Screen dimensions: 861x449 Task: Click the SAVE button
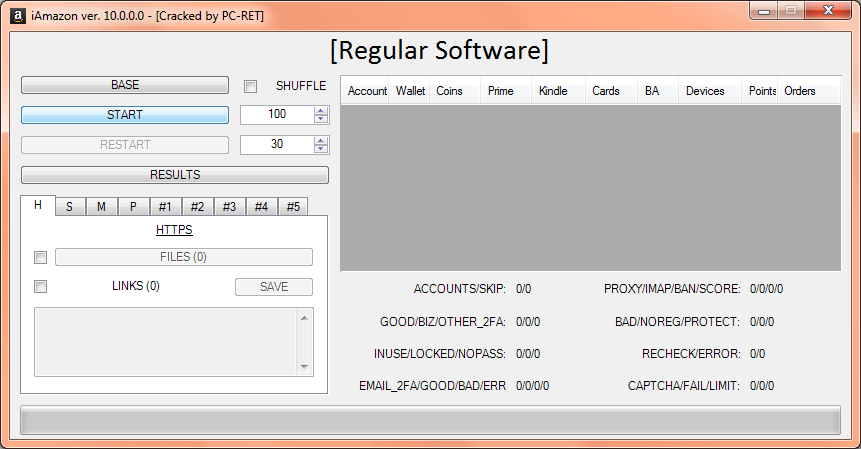273,287
